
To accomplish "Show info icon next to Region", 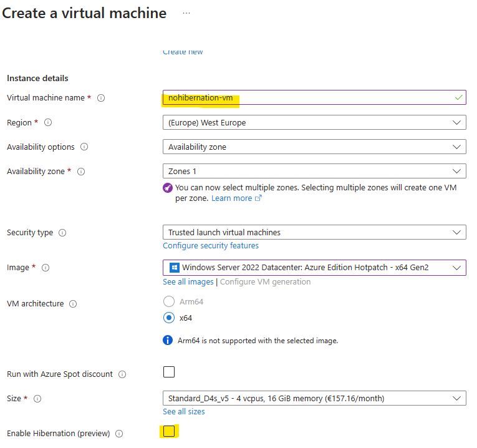I will [x=48, y=122].
